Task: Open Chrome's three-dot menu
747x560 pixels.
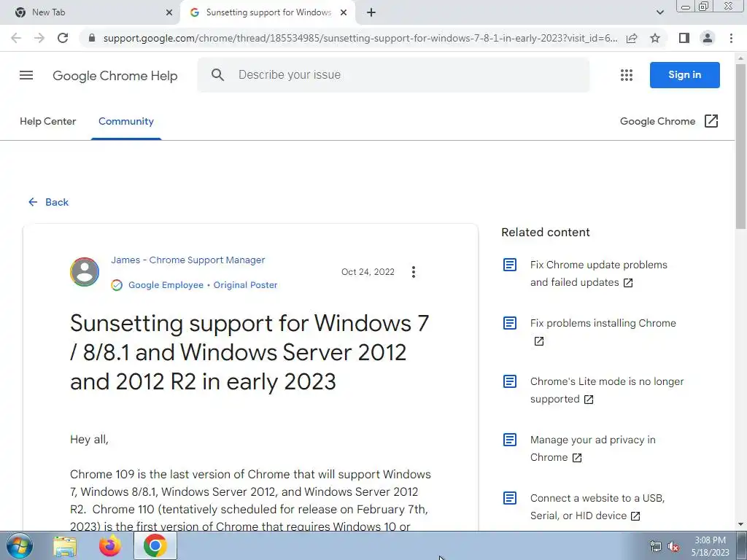Action: pos(731,38)
